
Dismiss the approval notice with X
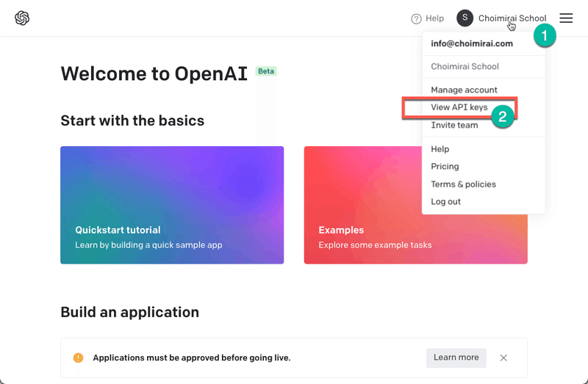tap(503, 358)
